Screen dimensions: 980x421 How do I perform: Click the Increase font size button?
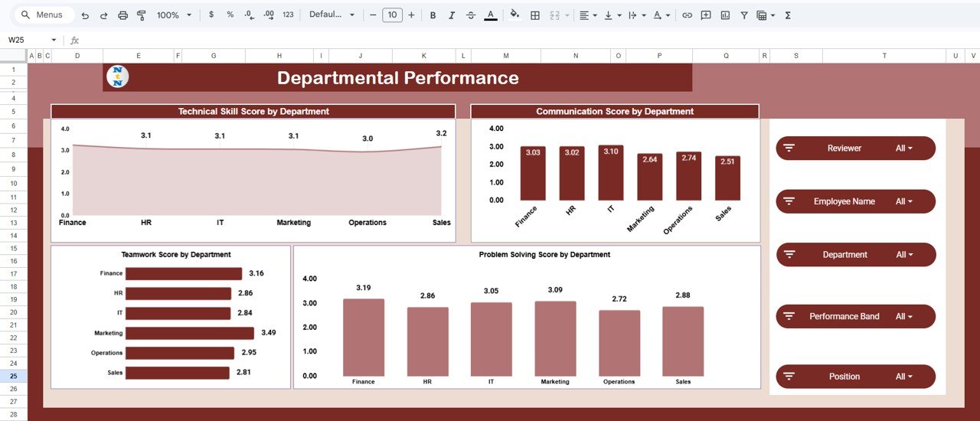(x=411, y=15)
